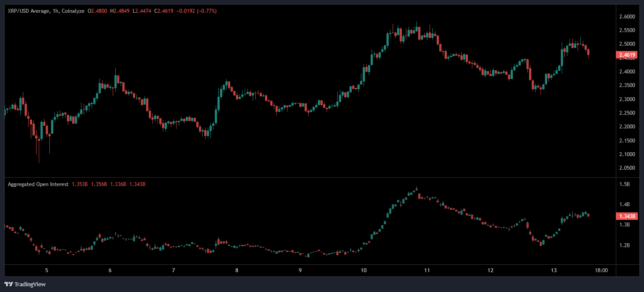The image size is (644, 292).
Task: Click the 18:00 time axis label
Action: pyautogui.click(x=601, y=270)
